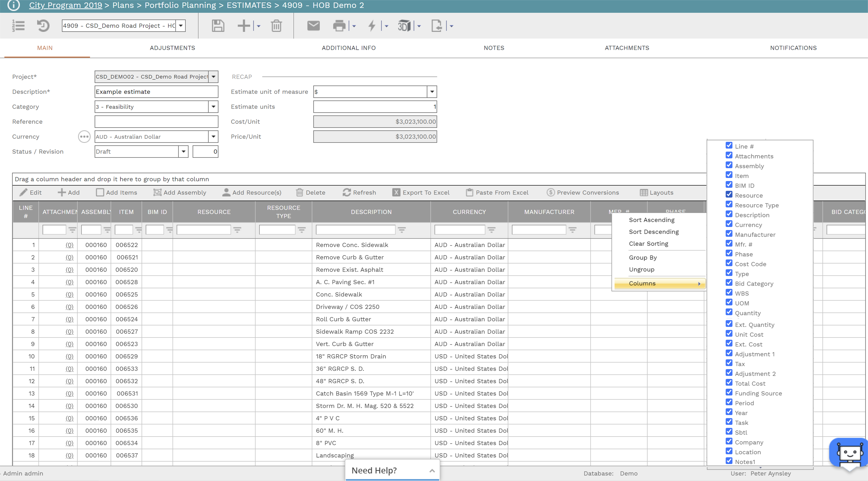Click filter icon for Description column
Screen dimensions: 868x481
[x=402, y=230]
